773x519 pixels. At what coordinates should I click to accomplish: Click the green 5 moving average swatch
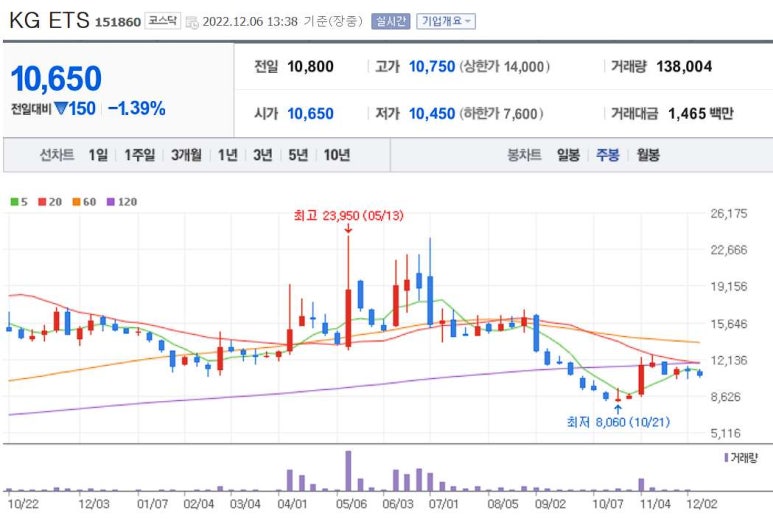click(x=14, y=202)
